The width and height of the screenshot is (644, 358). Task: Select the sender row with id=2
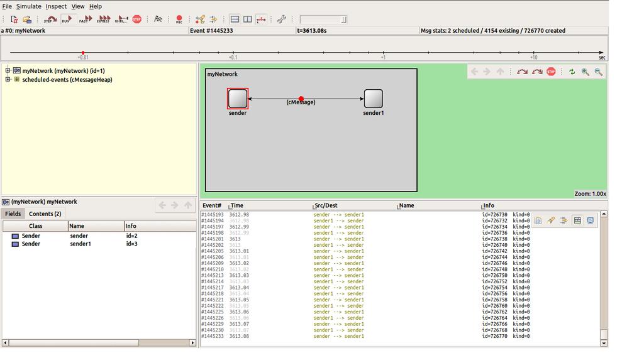(x=99, y=236)
